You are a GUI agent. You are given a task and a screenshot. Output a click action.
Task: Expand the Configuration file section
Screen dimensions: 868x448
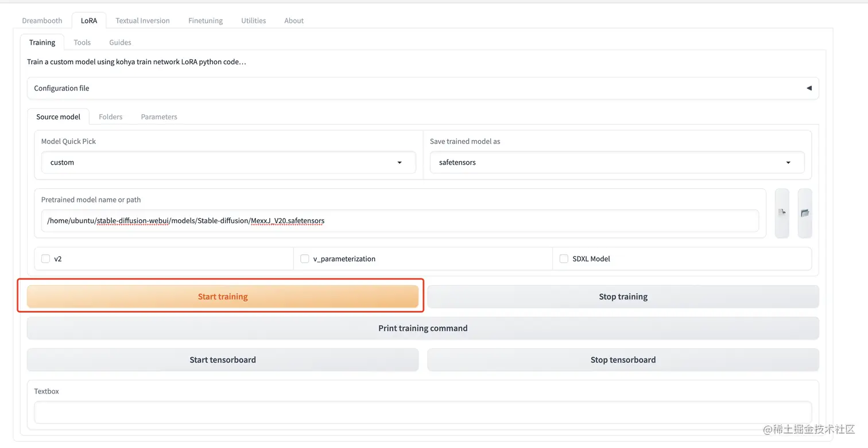tap(423, 88)
